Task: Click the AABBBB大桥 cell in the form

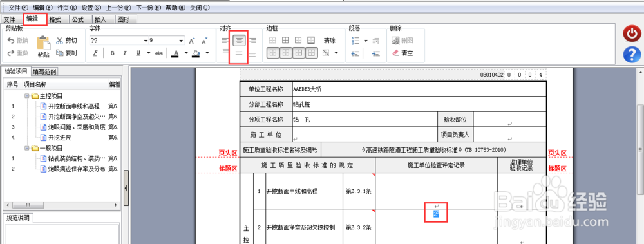Action: 419,89
